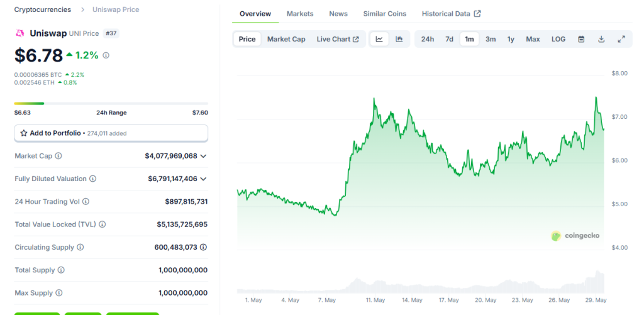Click external link icon on Historical Data
The width and height of the screenshot is (644, 315).
[477, 14]
